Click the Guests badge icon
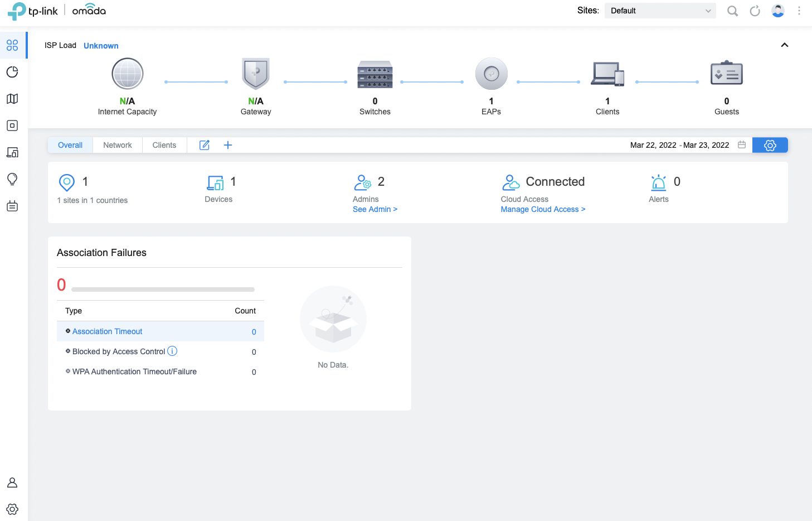The height and width of the screenshot is (521, 812). 727,73
